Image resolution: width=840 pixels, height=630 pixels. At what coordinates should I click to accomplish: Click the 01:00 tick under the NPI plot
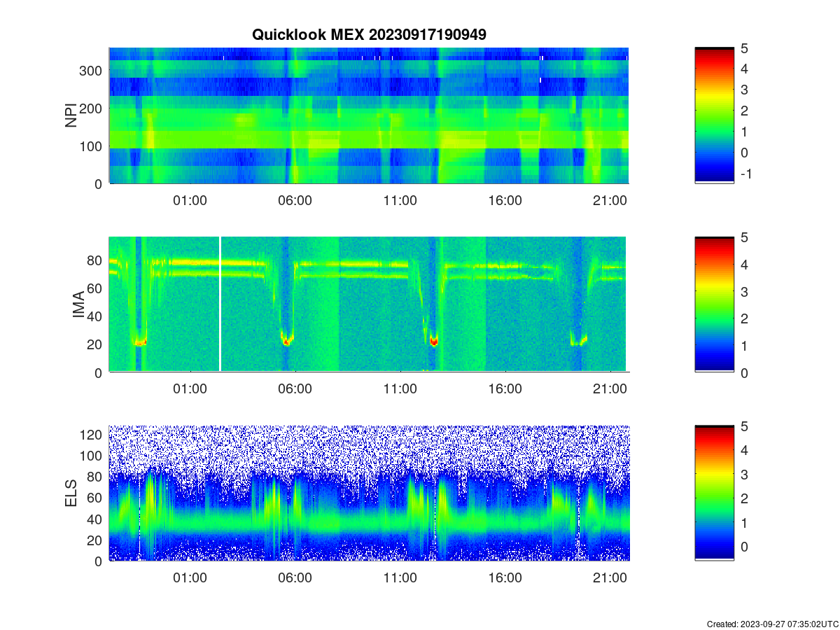(x=190, y=200)
